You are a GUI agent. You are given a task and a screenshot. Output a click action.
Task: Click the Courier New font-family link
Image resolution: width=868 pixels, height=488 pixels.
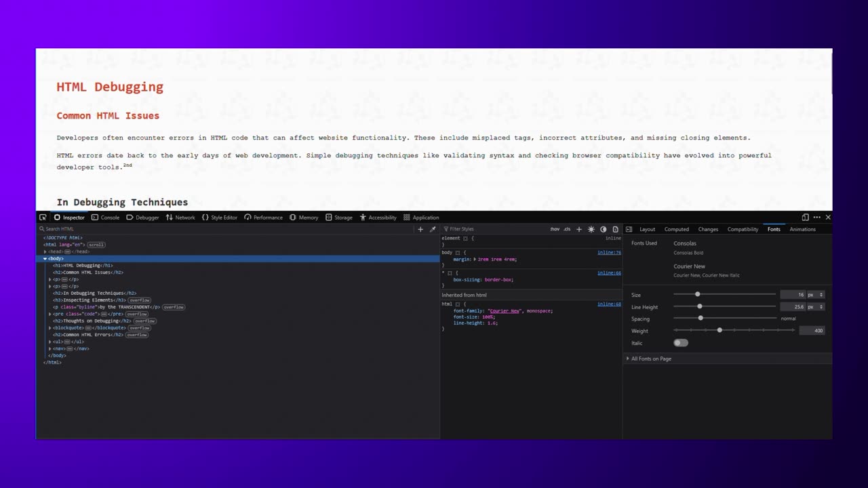(x=505, y=310)
